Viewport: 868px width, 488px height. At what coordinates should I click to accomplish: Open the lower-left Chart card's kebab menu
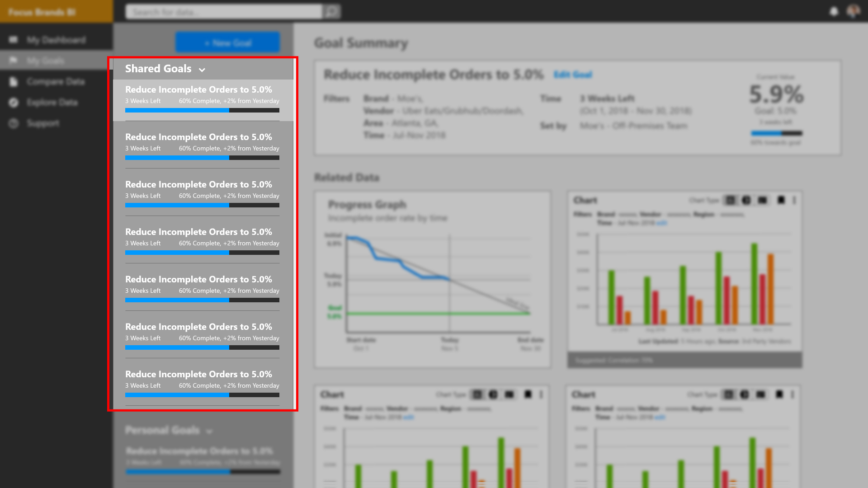[x=541, y=394]
